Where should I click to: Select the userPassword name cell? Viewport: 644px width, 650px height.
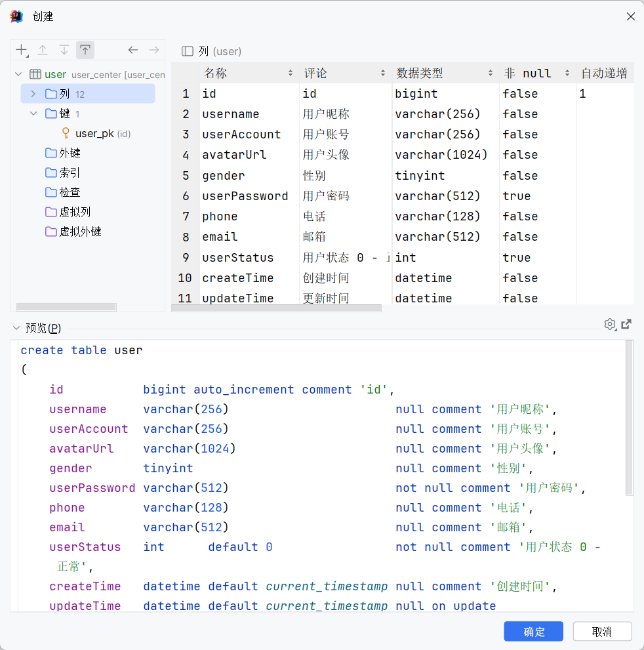tap(249, 195)
